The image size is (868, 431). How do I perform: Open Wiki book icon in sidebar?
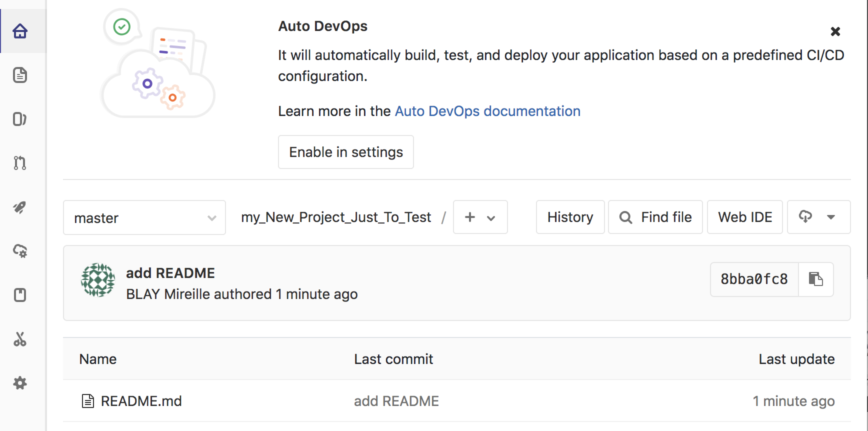pos(20,295)
